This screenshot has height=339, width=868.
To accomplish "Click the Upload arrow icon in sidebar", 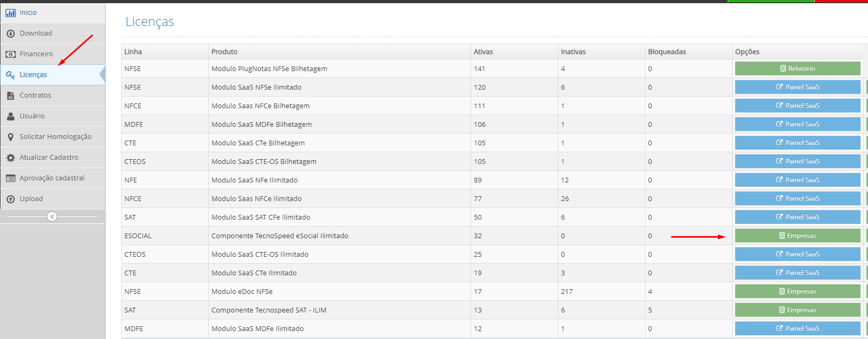I will point(11,199).
